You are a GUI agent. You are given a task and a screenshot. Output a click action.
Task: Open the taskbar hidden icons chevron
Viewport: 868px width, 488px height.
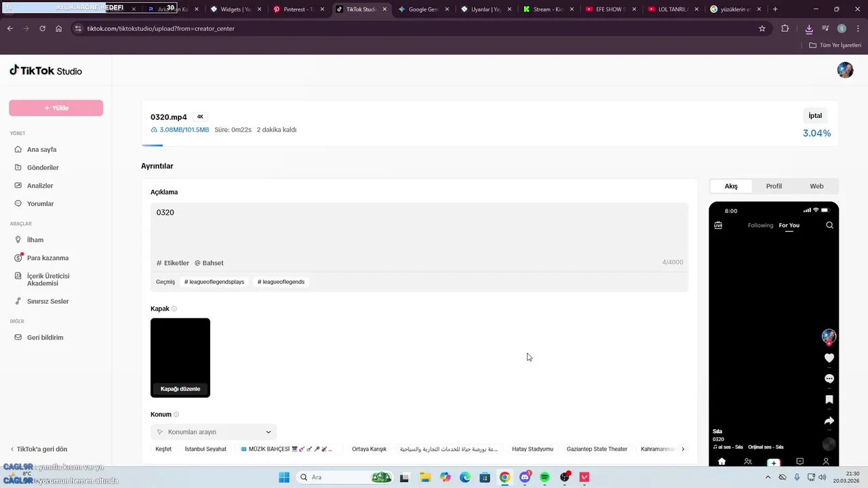point(768,477)
